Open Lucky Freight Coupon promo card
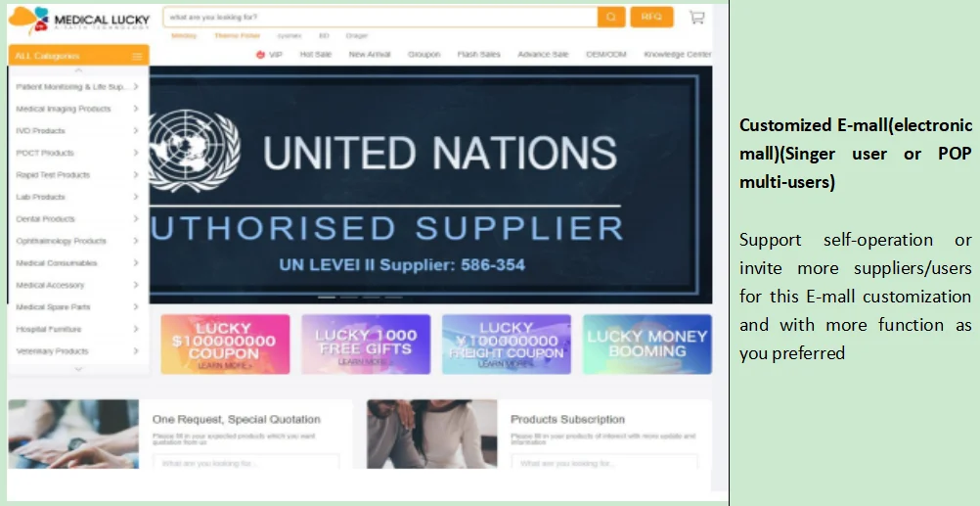Viewport: 980px width, 506px height. click(507, 344)
